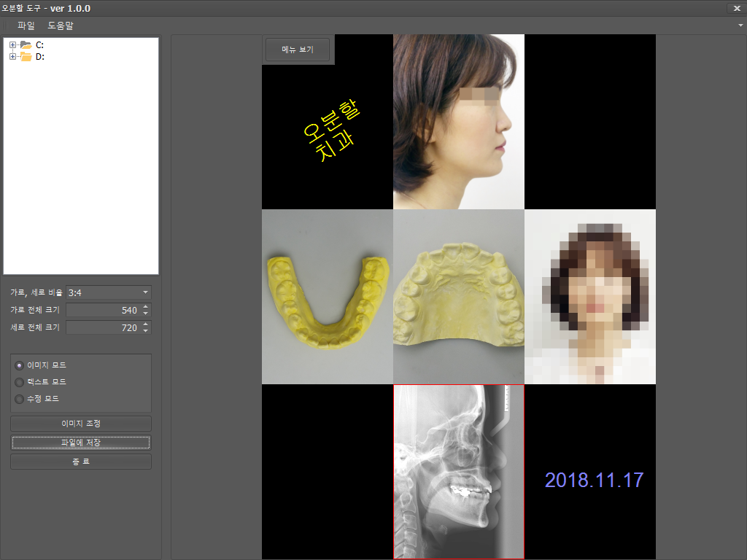Expand the D: drive tree node
747x560 pixels.
12,57
